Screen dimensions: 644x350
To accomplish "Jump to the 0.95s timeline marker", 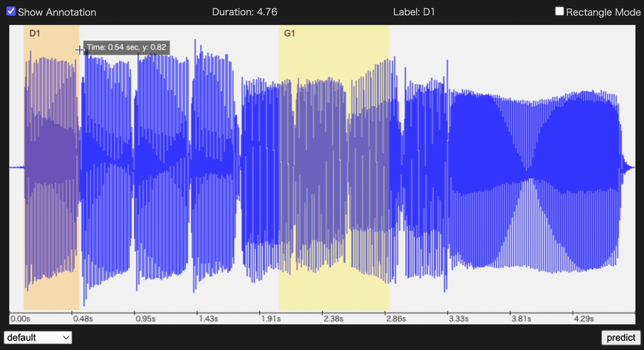I will coord(145,319).
